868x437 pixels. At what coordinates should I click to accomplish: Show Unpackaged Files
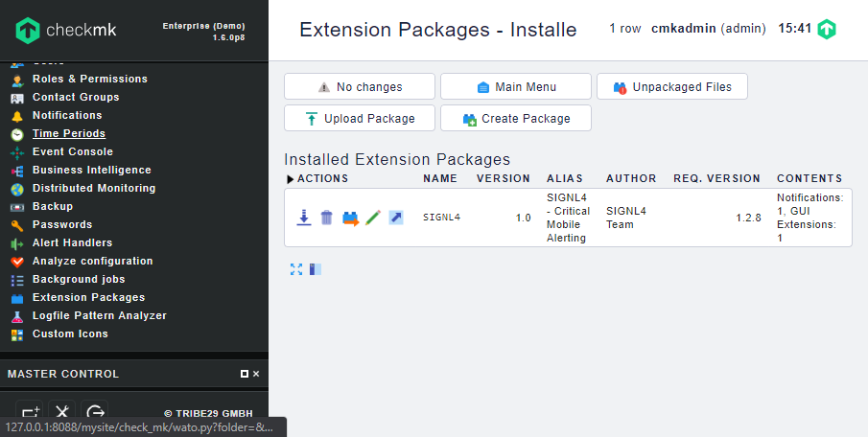click(672, 87)
